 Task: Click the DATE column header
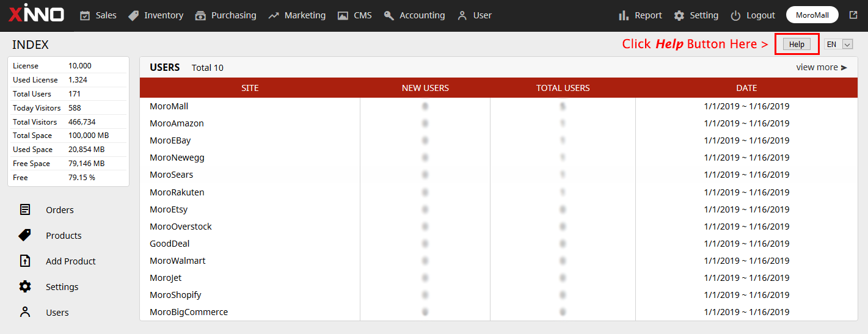(x=746, y=88)
